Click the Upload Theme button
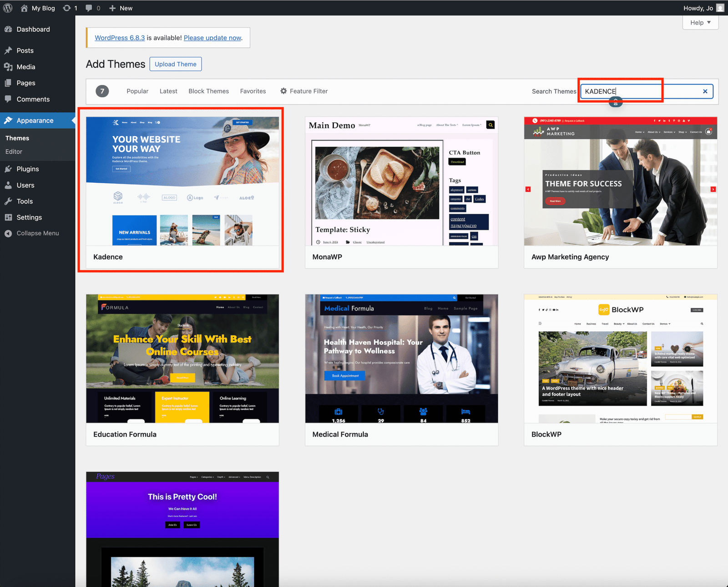Viewport: 728px width, 587px height. 175,64
